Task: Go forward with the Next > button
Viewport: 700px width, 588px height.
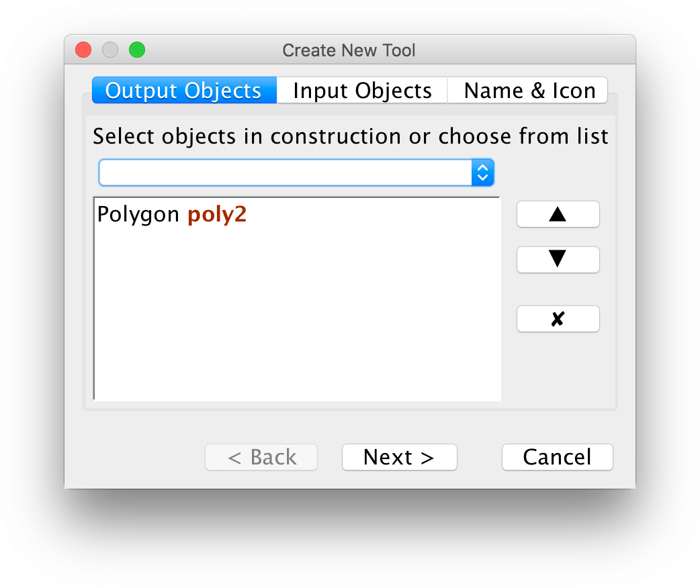Action: point(399,457)
